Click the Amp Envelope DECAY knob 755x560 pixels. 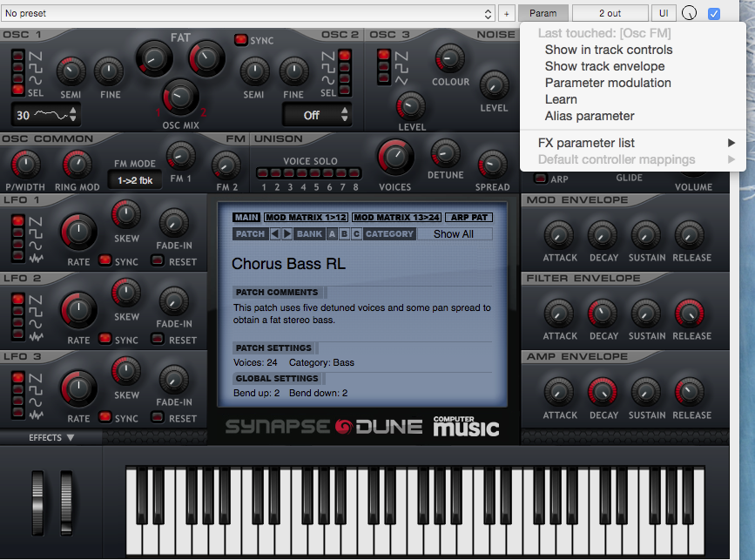click(x=603, y=393)
